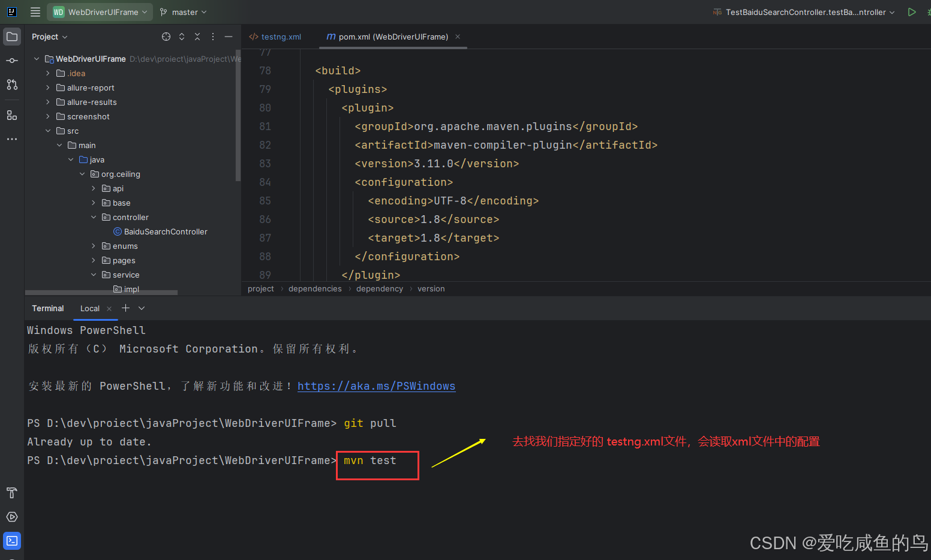Screen dimensions: 931x560
Task: Open the aka.ms/PSWindows link
Action: 376,386
